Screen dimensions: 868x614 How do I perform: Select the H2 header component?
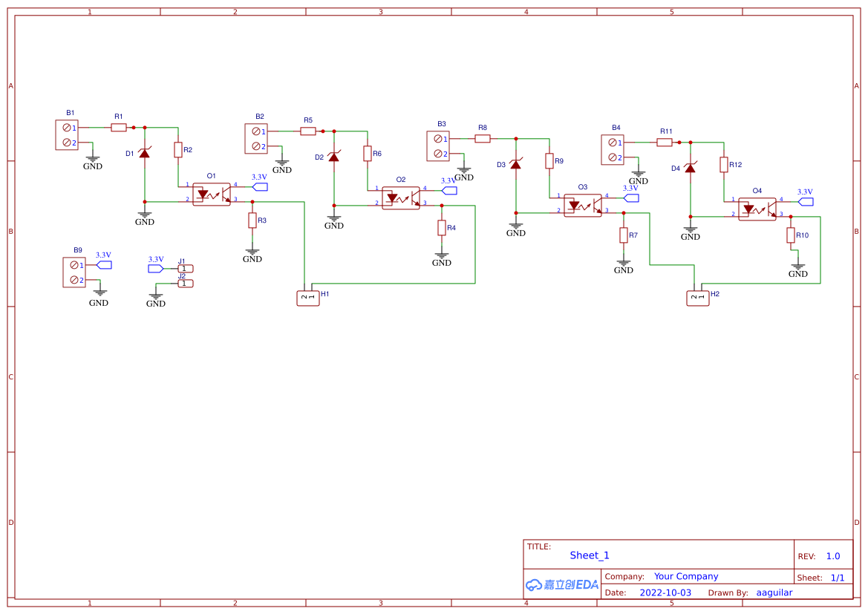pyautogui.click(x=697, y=298)
